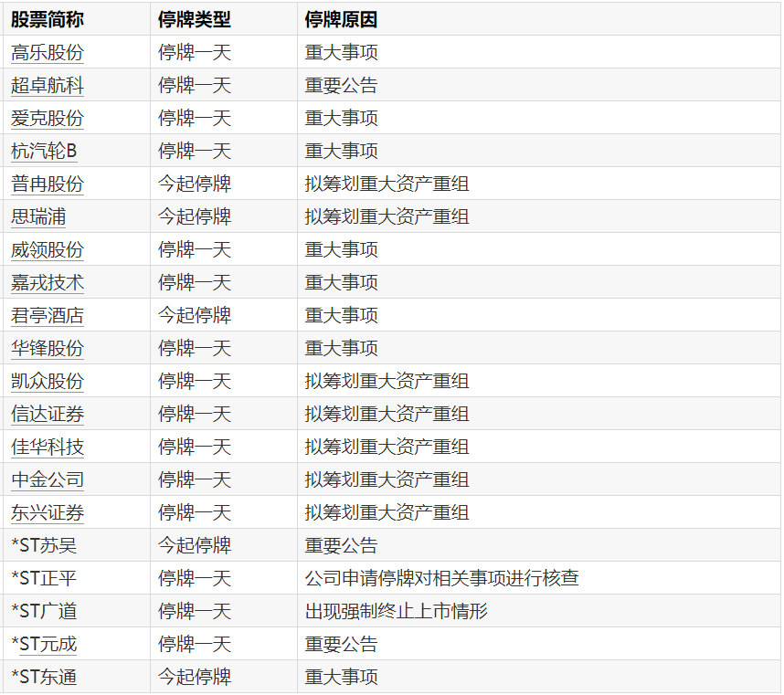
Task: Select the 佳华科技 stock link
Action: click(x=47, y=448)
